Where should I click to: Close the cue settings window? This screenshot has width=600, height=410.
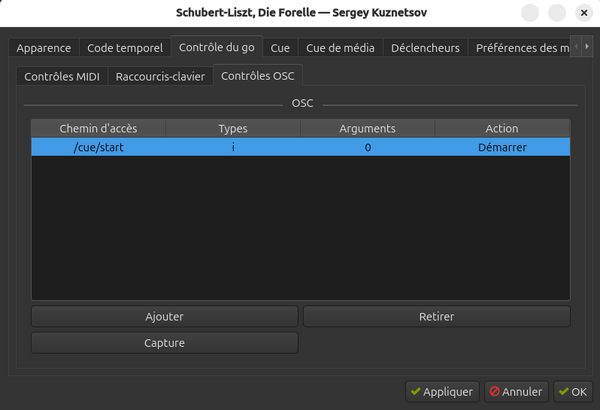point(579,13)
